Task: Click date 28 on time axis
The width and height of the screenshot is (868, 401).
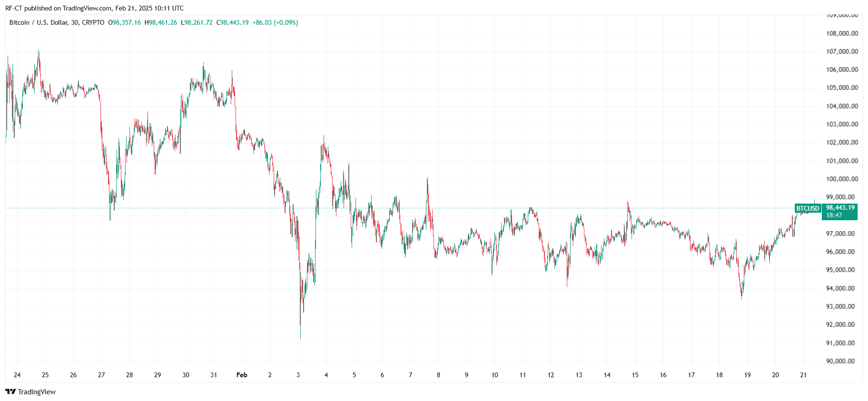Action: point(129,375)
